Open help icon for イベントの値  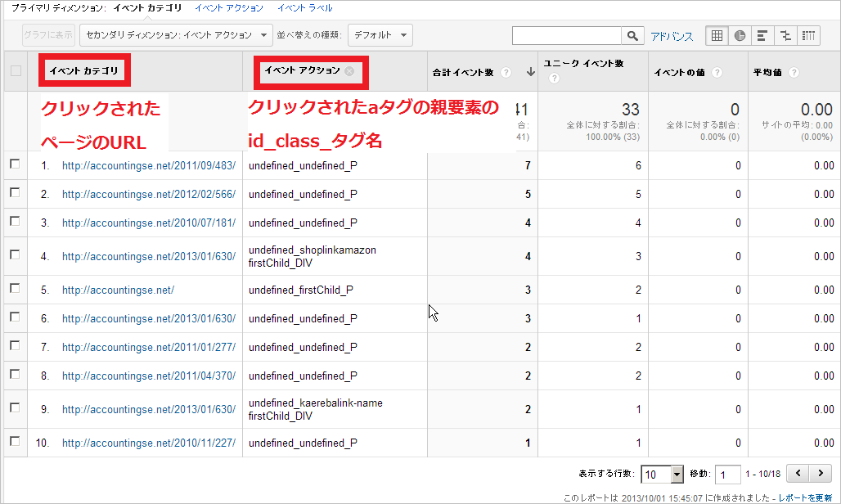coord(717,72)
